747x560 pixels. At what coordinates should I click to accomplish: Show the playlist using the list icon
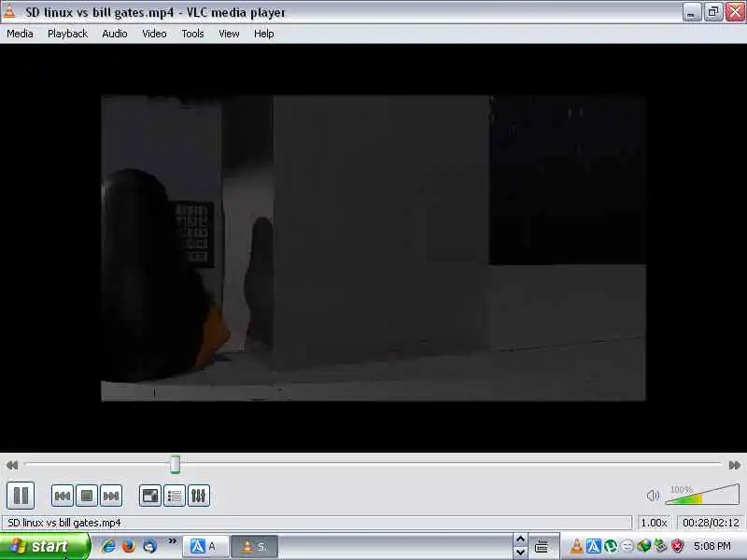175,497
